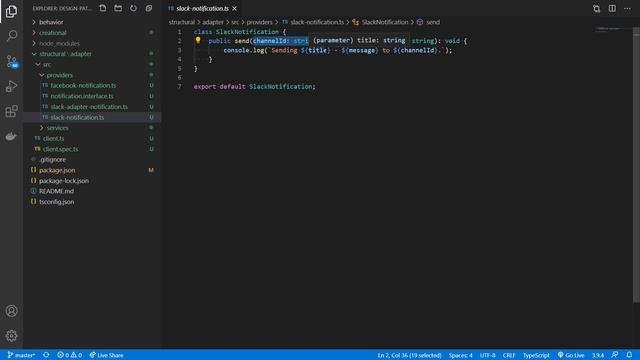Screen dimensions: 640x360
Task: Refresh the explorer tree
Action: [x=133, y=8]
